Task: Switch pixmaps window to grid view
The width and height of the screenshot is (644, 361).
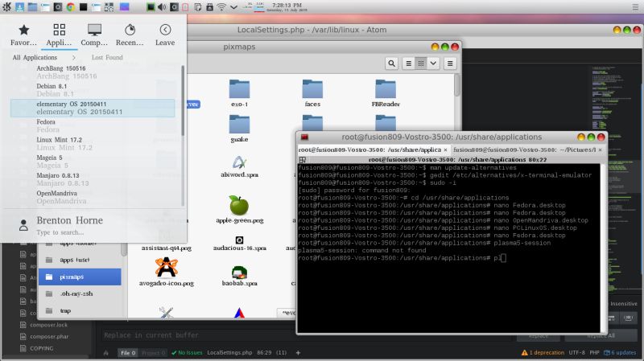Action: point(421,64)
